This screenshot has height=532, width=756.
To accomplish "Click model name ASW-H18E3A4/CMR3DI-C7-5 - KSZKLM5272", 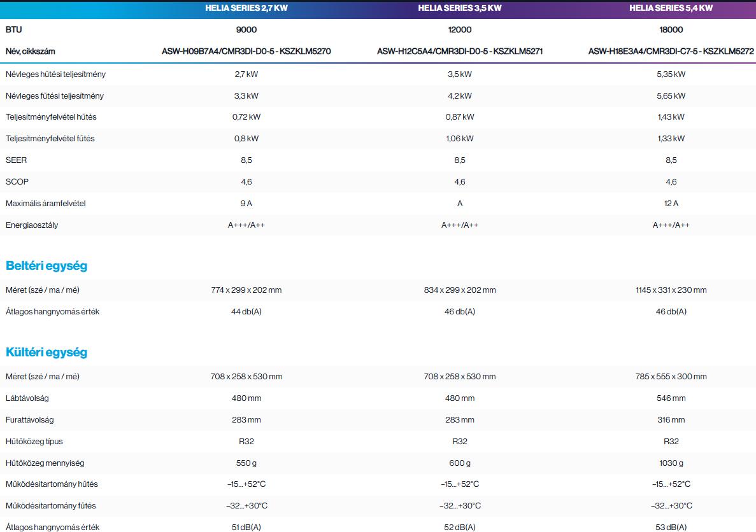I will click(671, 52).
